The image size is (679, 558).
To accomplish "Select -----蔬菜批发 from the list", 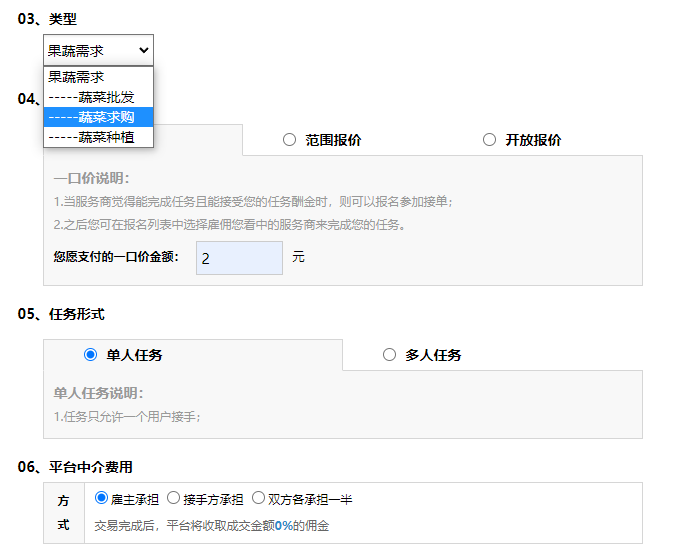I will 98,97.
